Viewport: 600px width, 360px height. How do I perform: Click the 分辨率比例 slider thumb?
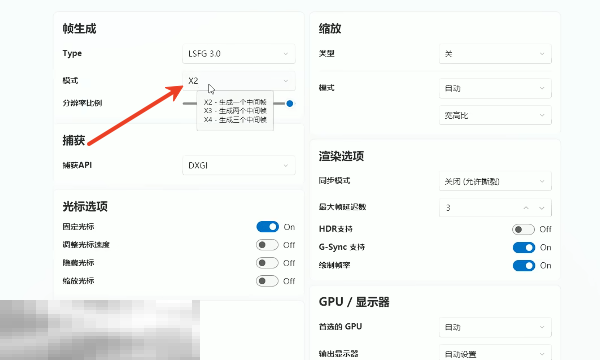(290, 103)
